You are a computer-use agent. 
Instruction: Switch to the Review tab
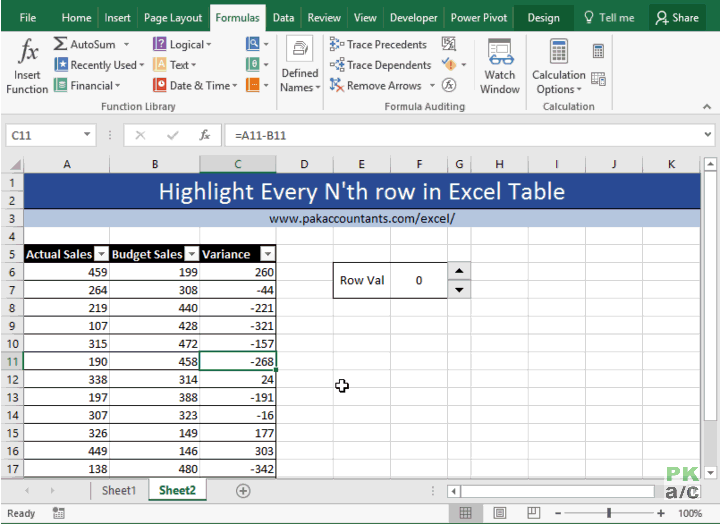click(324, 18)
